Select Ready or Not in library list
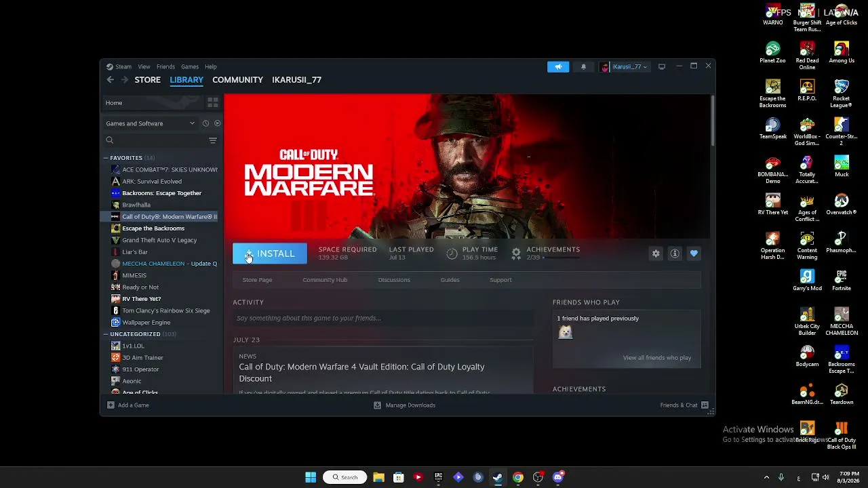 (140, 287)
